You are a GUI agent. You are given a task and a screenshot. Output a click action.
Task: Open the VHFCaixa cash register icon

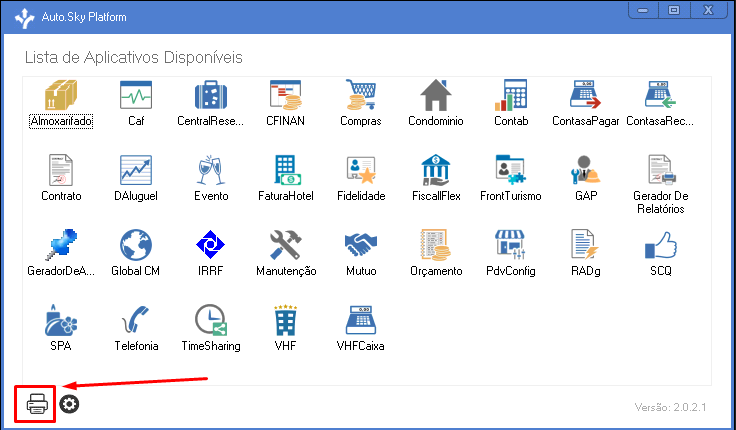(x=360, y=320)
